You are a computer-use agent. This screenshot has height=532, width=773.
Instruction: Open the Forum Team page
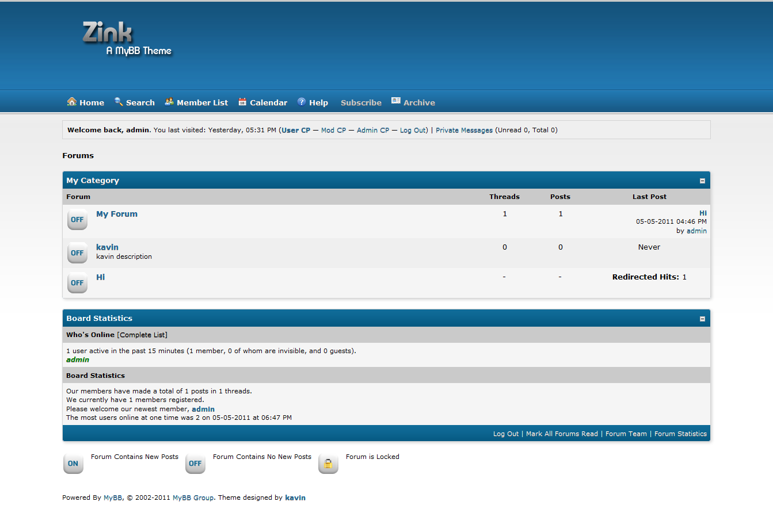626,434
